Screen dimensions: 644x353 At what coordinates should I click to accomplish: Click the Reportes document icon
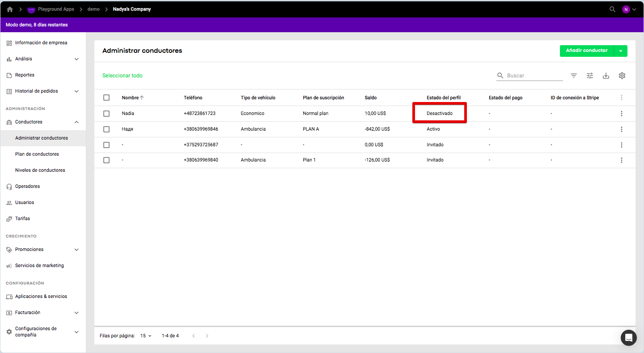pos(9,75)
